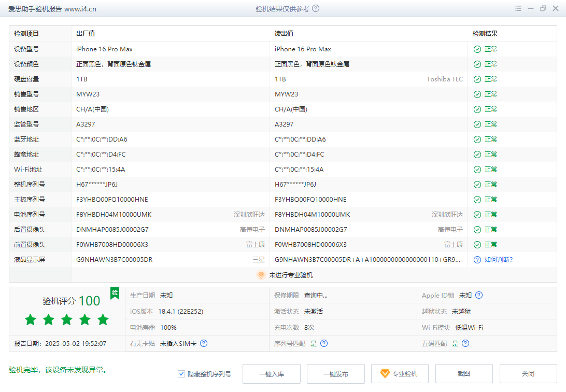Minimize the report window

[x=531, y=8]
